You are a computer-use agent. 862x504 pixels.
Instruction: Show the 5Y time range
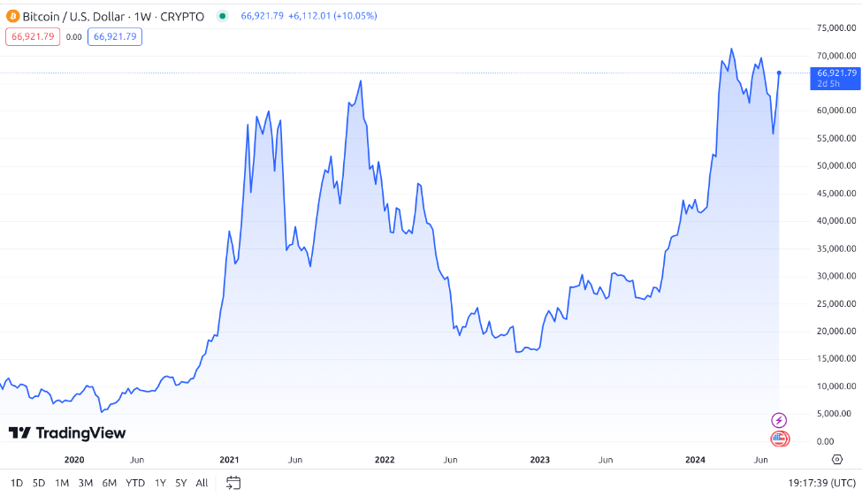point(180,483)
